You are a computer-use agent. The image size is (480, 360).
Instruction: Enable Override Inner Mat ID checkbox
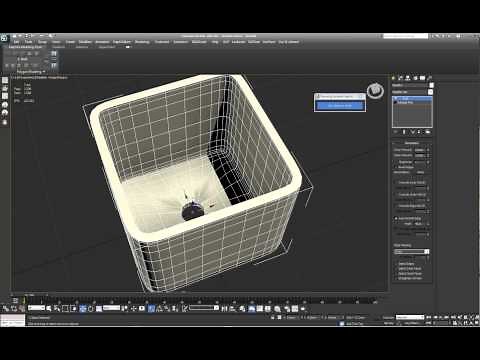pos(396,183)
